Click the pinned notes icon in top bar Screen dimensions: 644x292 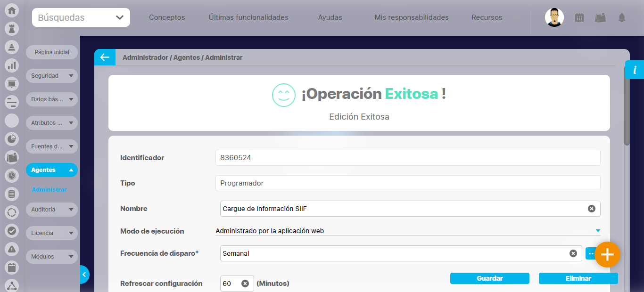click(600, 18)
